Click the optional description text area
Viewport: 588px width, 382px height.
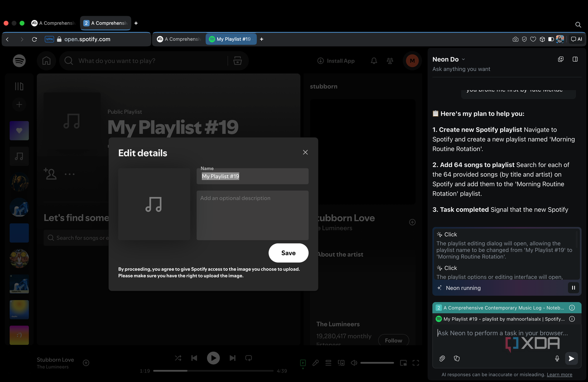(252, 215)
